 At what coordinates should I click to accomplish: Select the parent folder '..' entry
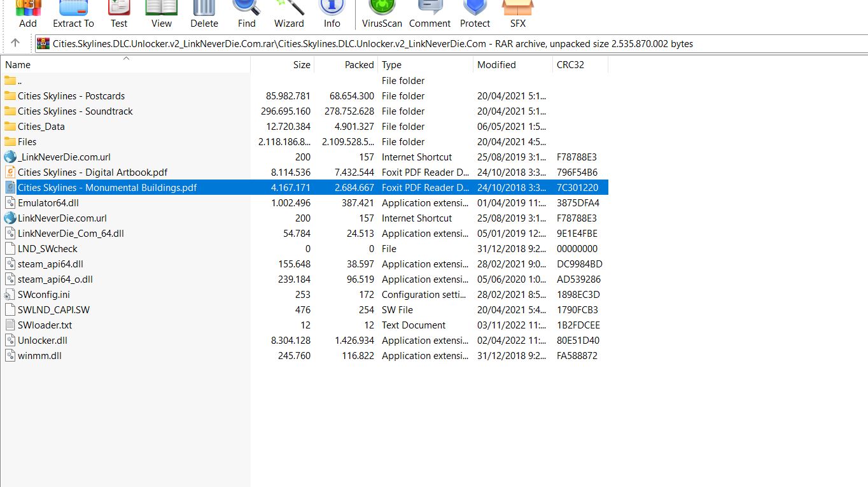coord(19,81)
